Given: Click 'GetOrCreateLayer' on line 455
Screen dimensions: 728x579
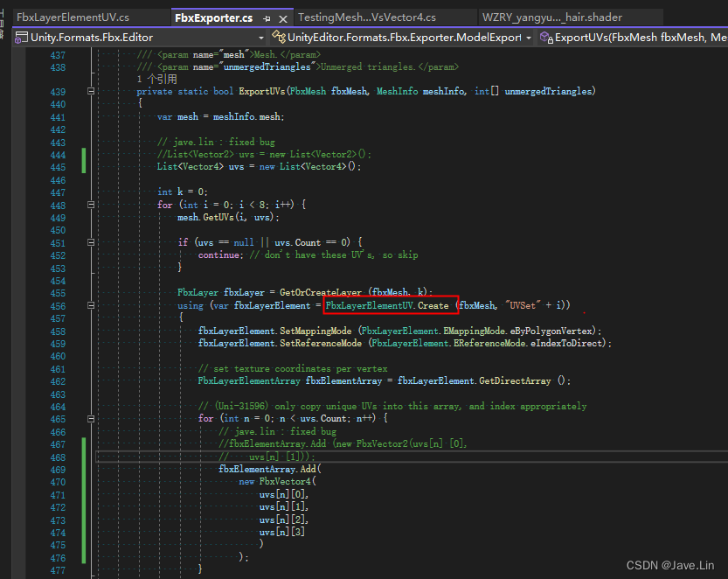Looking at the screenshot, I should pos(321,292).
